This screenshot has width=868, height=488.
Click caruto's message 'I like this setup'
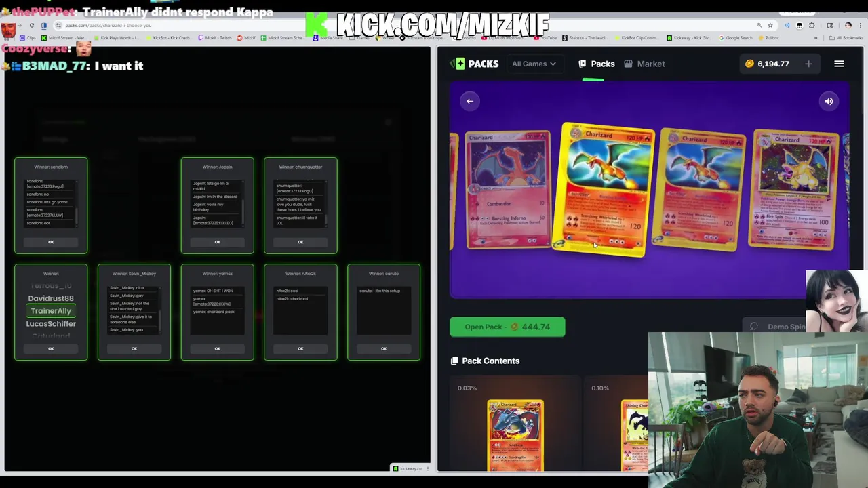[380, 291]
